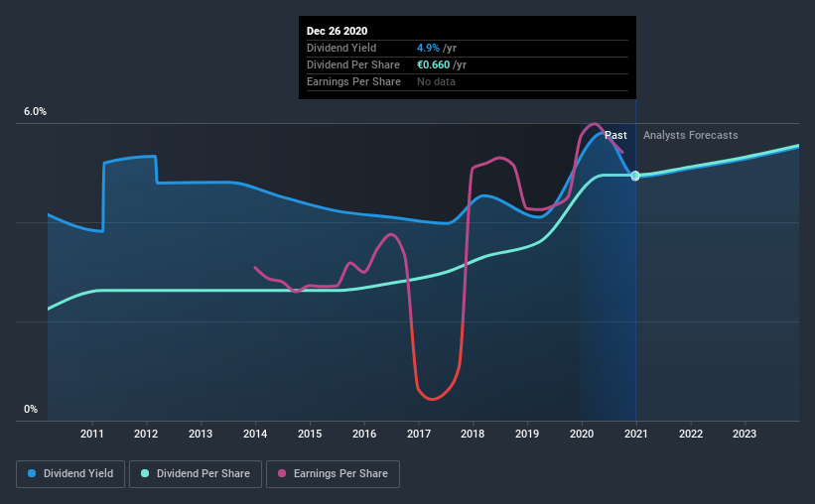The width and height of the screenshot is (815, 504).
Task: Click the 2015 x-axis label
Action: pyautogui.click(x=310, y=434)
